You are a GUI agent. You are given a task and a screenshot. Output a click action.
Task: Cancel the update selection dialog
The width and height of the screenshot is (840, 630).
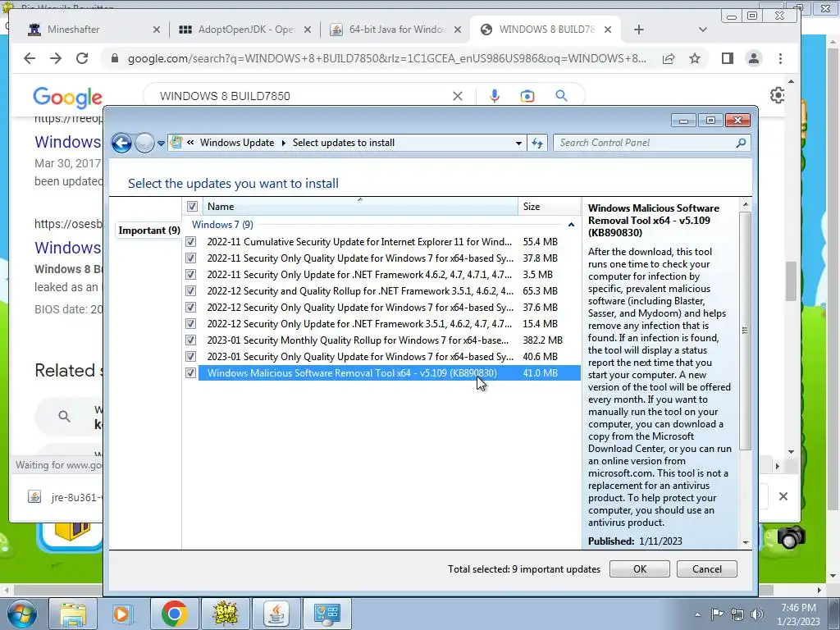point(706,569)
